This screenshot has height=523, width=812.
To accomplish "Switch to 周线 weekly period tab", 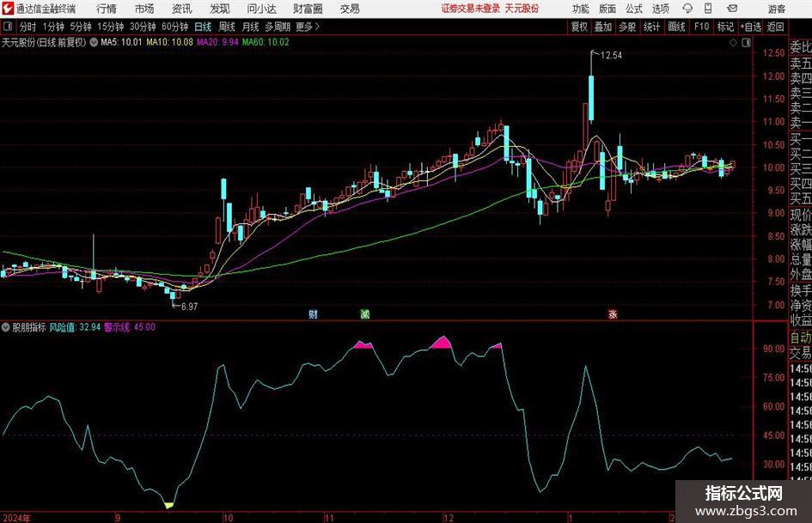I will click(226, 27).
